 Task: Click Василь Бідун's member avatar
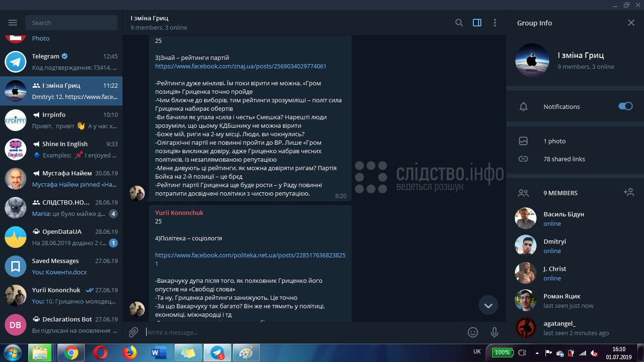[x=526, y=218]
